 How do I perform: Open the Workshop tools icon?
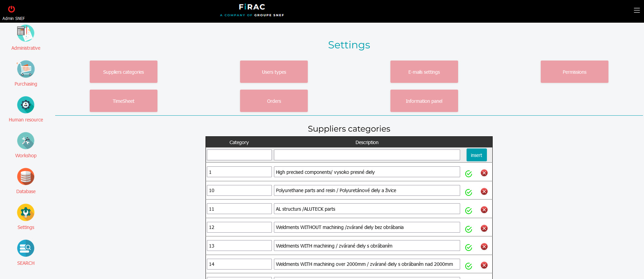click(x=26, y=141)
